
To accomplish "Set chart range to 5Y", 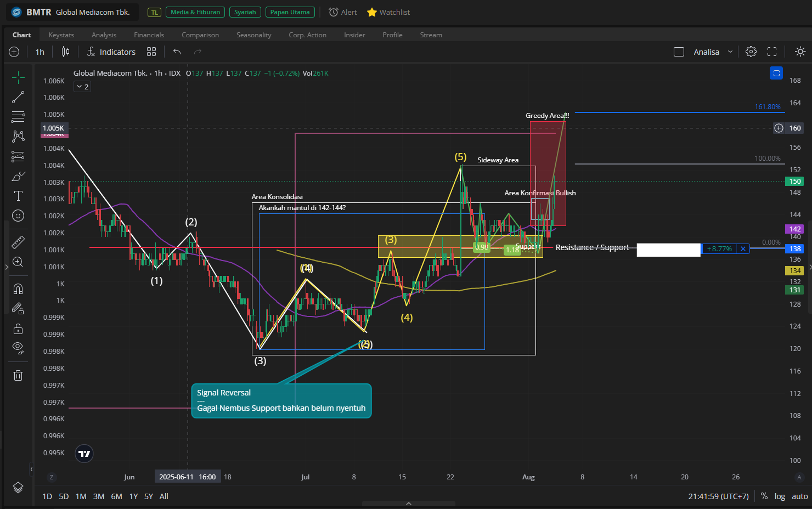I will point(149,496).
